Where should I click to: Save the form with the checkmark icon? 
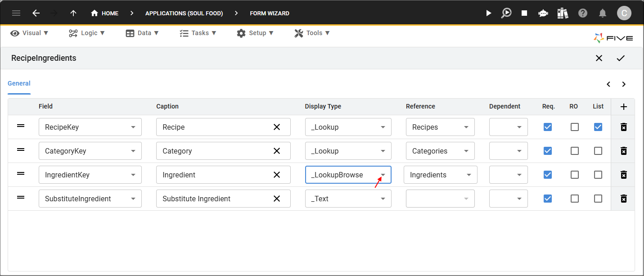[621, 58]
